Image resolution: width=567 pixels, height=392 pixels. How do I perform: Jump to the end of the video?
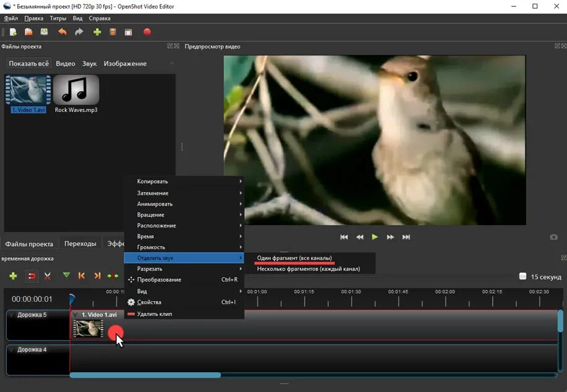[406, 237]
